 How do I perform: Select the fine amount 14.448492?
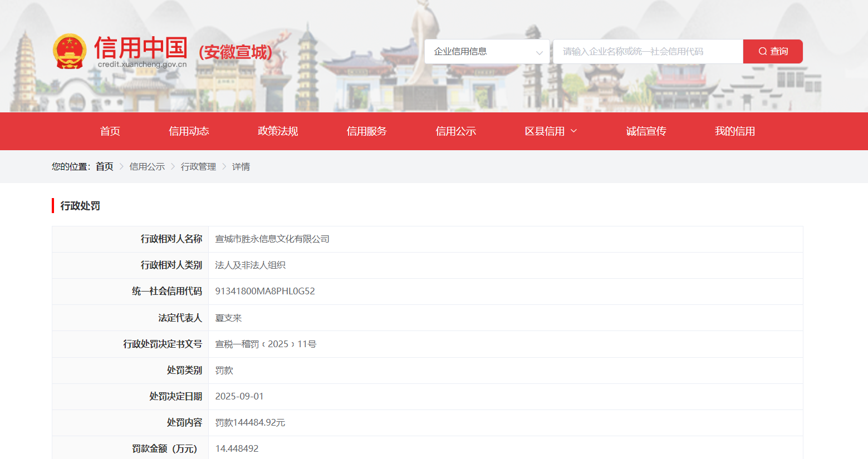(237, 449)
